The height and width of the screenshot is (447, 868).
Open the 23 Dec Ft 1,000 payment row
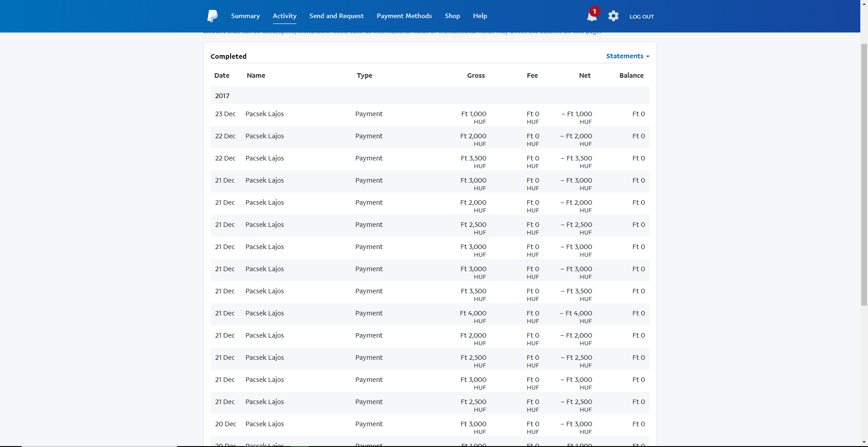tap(430, 115)
